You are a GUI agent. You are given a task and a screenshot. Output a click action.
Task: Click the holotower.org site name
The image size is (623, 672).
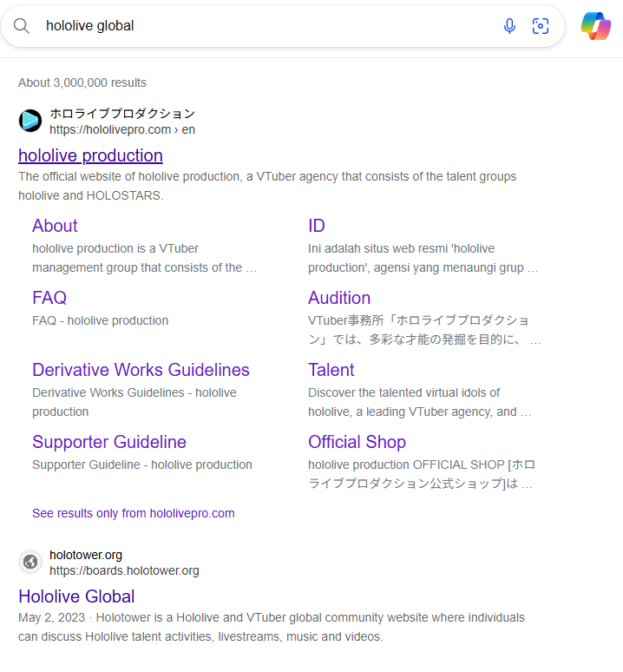pos(86,555)
